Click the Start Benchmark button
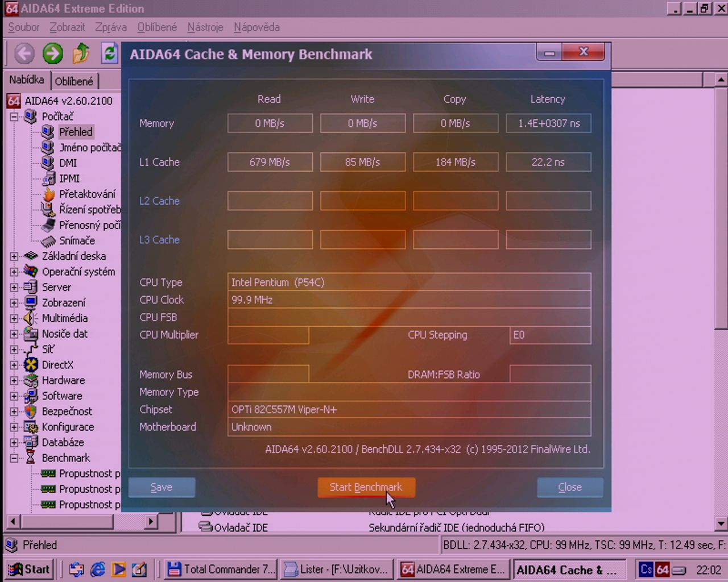Screen dimensions: 728x582 (366, 487)
